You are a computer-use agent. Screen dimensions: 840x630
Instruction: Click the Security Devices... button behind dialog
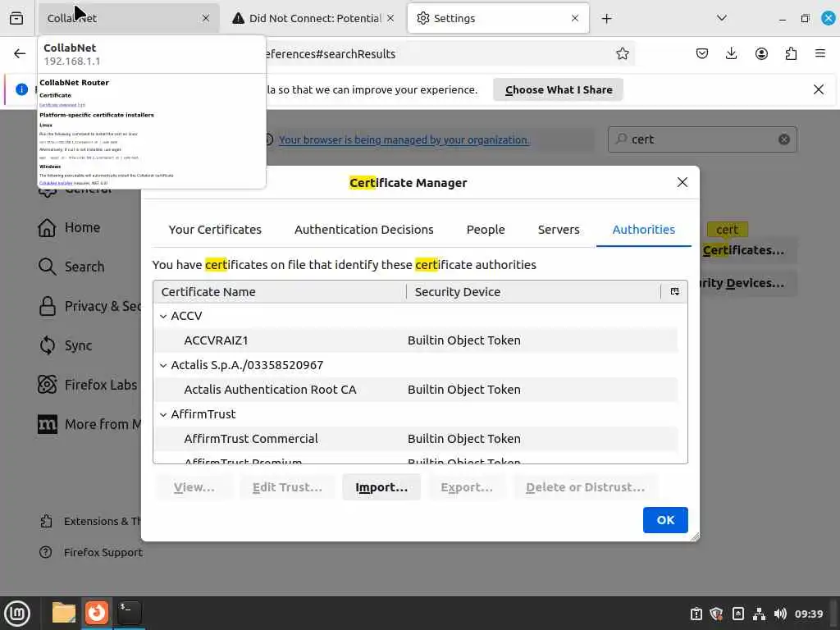749,283
